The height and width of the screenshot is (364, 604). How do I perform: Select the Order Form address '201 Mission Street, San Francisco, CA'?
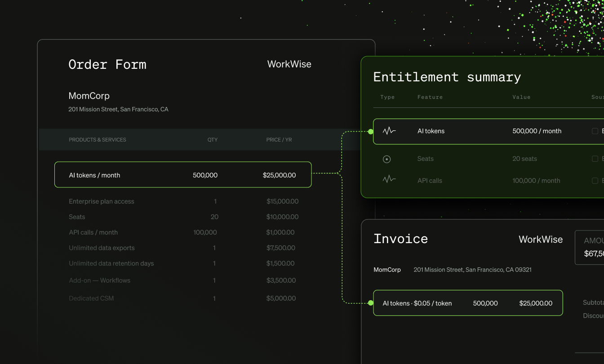tap(118, 109)
